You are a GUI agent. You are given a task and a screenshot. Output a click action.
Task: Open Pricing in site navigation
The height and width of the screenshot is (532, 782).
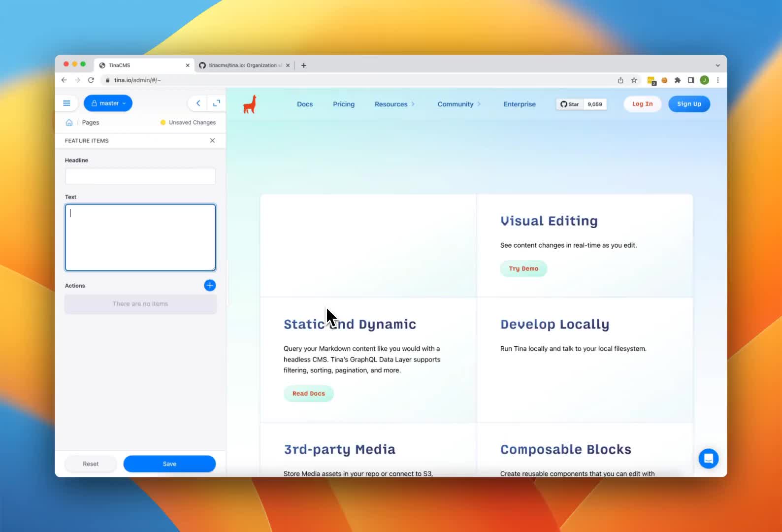344,104
